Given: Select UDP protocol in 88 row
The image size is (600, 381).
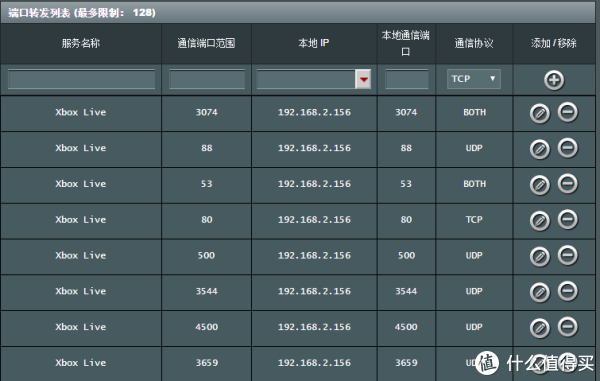Looking at the screenshot, I should click(474, 148).
